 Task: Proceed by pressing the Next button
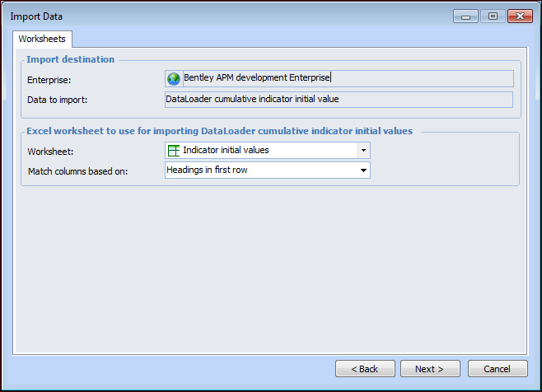click(x=430, y=369)
